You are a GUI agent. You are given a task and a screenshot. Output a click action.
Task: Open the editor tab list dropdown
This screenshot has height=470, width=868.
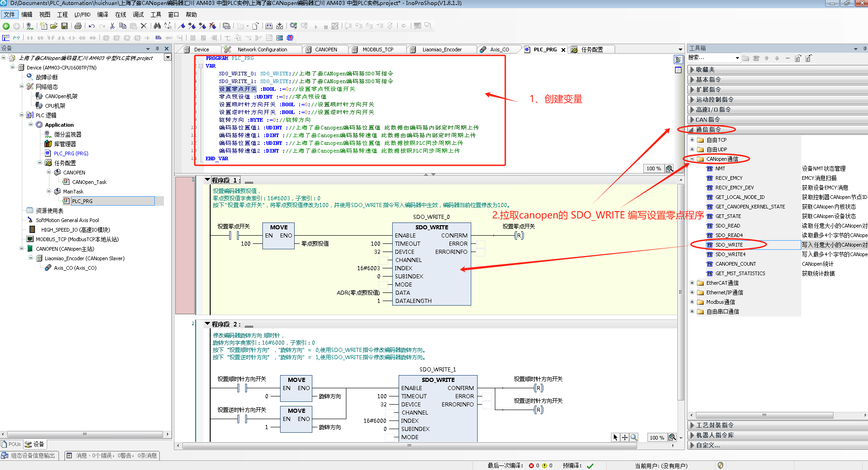680,49
